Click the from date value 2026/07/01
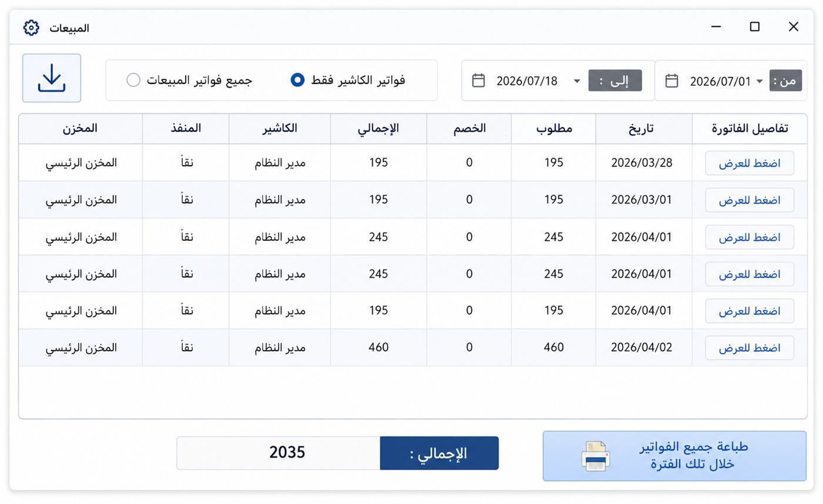This screenshot has width=823, height=504. [720, 81]
